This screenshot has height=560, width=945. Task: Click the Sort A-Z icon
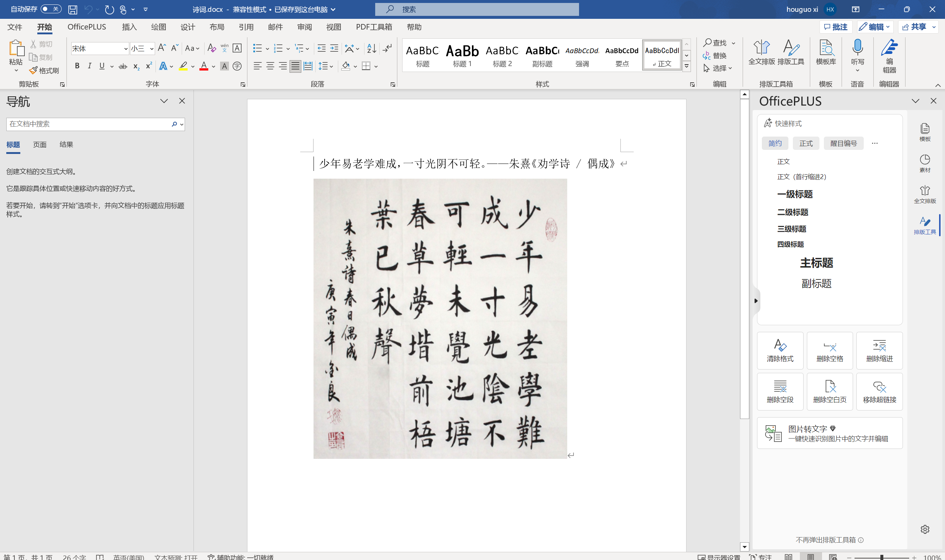[372, 48]
